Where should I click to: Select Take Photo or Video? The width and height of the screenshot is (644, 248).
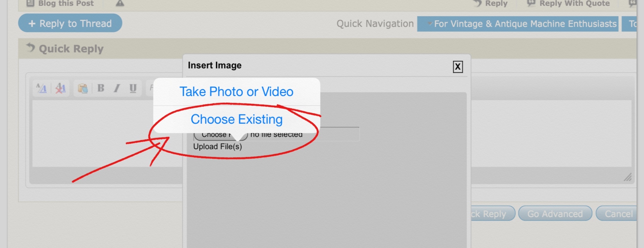click(x=236, y=91)
